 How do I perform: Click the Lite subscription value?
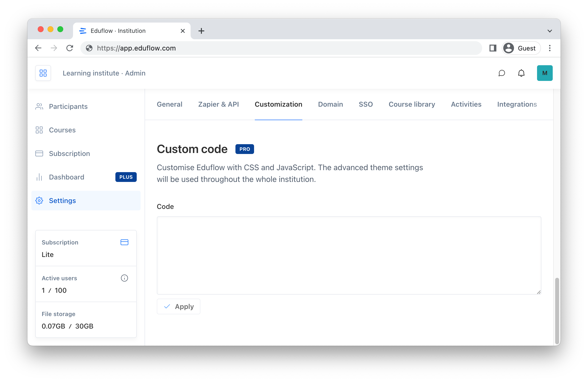point(48,255)
